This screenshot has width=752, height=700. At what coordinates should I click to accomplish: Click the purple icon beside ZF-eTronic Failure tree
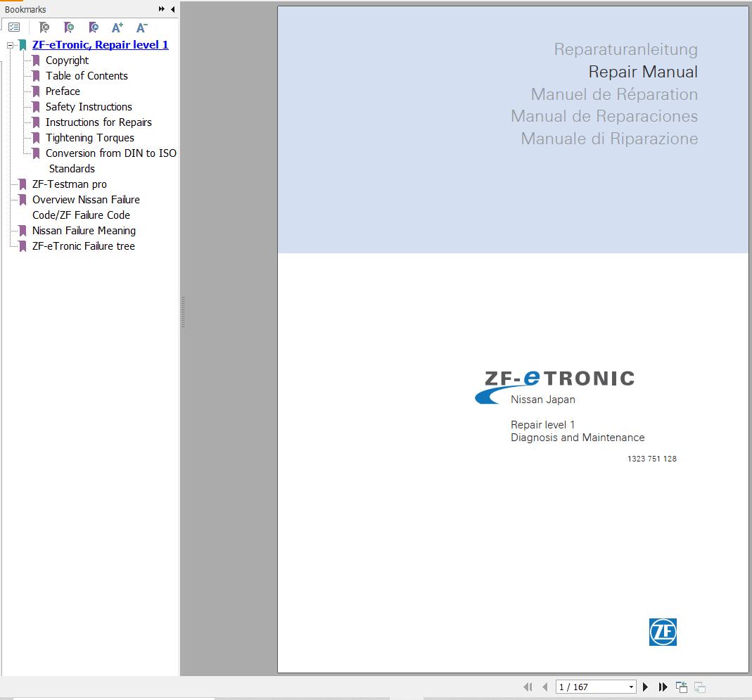[x=23, y=246]
